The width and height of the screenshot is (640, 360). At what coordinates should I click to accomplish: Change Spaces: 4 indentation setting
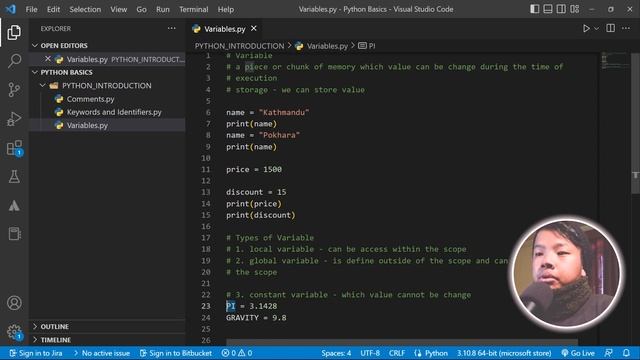click(336, 353)
